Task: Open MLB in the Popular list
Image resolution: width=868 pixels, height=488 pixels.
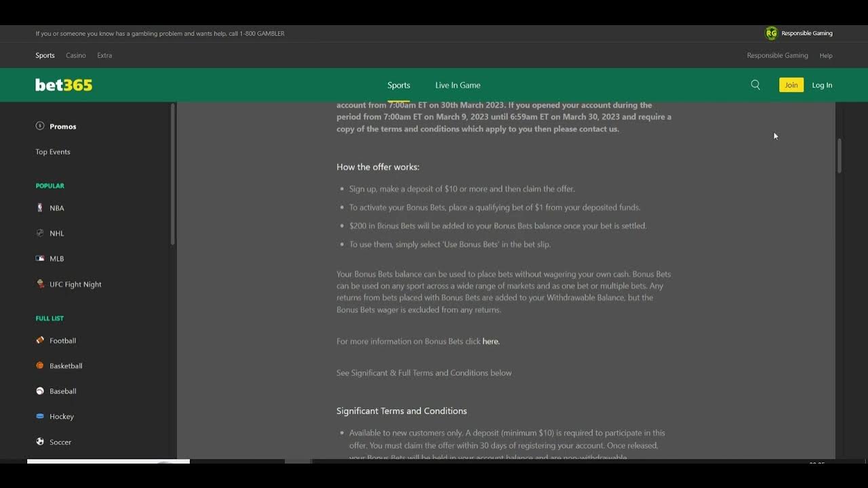Action: [57, 259]
